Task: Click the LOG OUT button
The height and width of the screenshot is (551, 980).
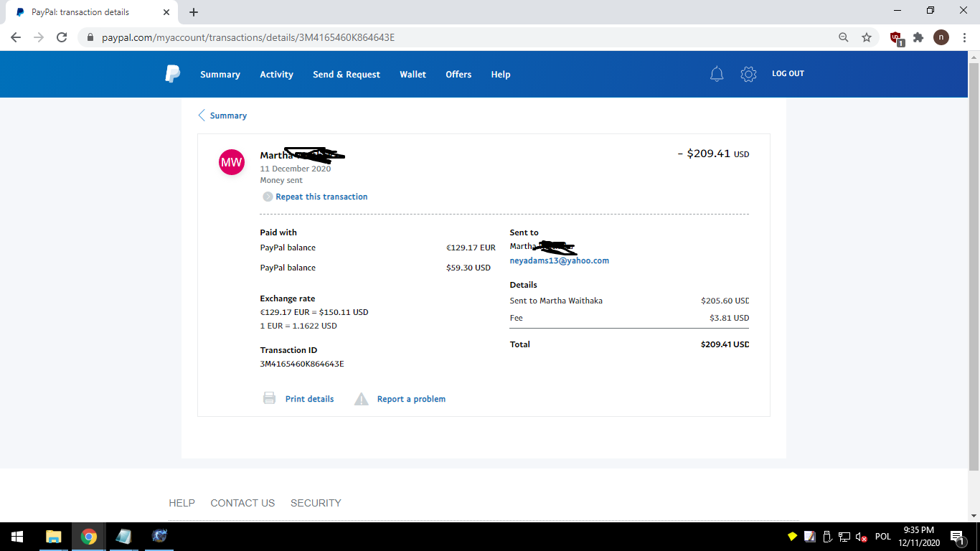Action: [788, 74]
